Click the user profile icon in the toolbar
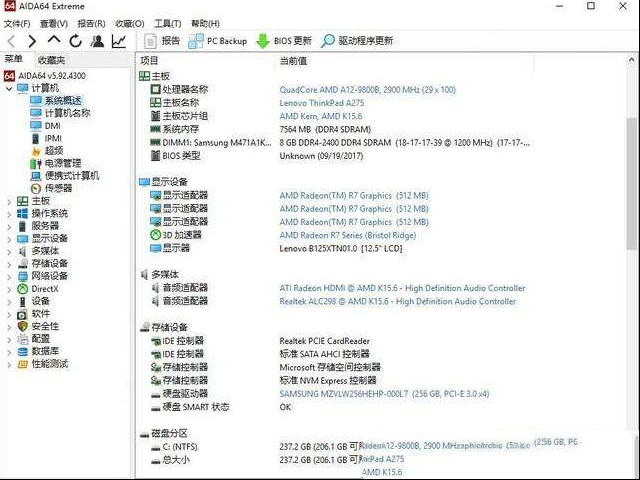Screen dimensions: 640x480 pyautogui.click(x=97, y=41)
